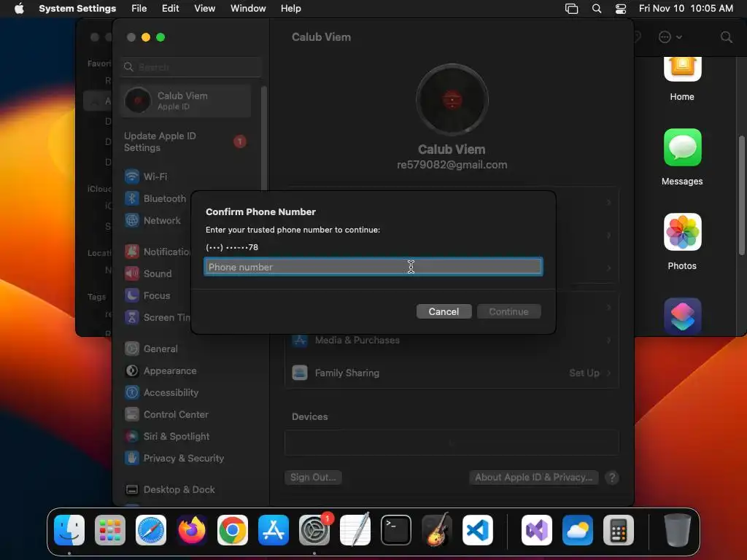Open Visual Studio from the Dock
747x560 pixels.
pyautogui.click(x=537, y=530)
